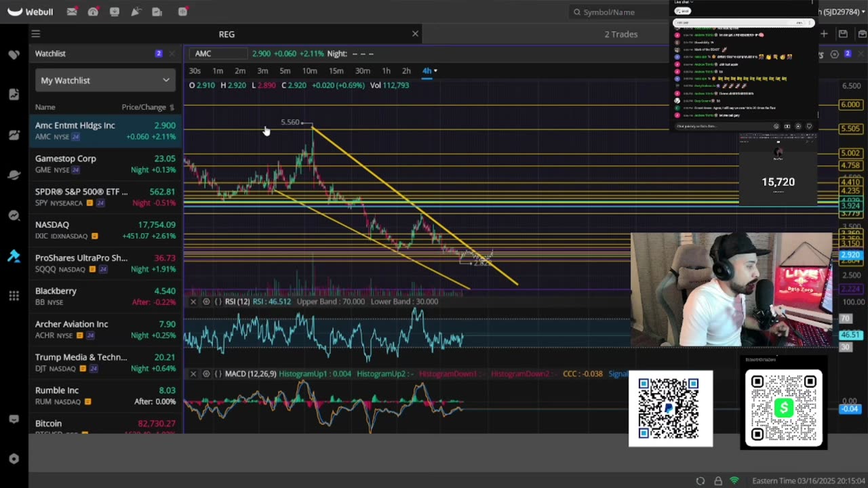Select ProShares UltraPro Sh... row
868x488 pixels.
105,263
